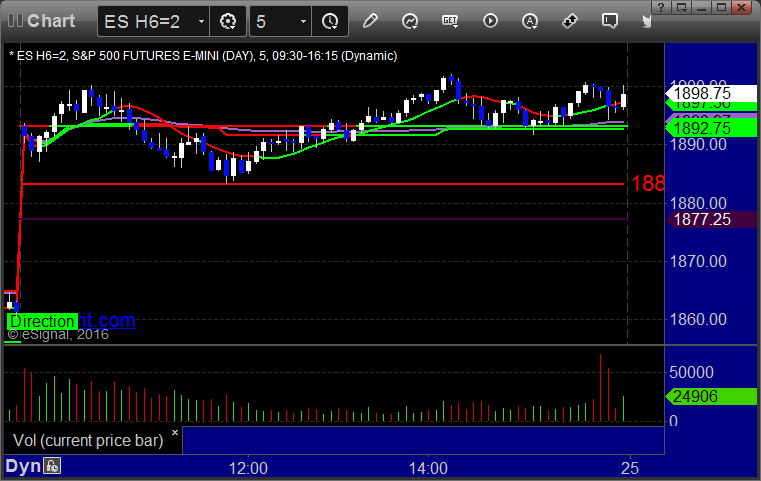Open the alerts A icon menu
The height and width of the screenshot is (481, 761).
click(x=530, y=21)
